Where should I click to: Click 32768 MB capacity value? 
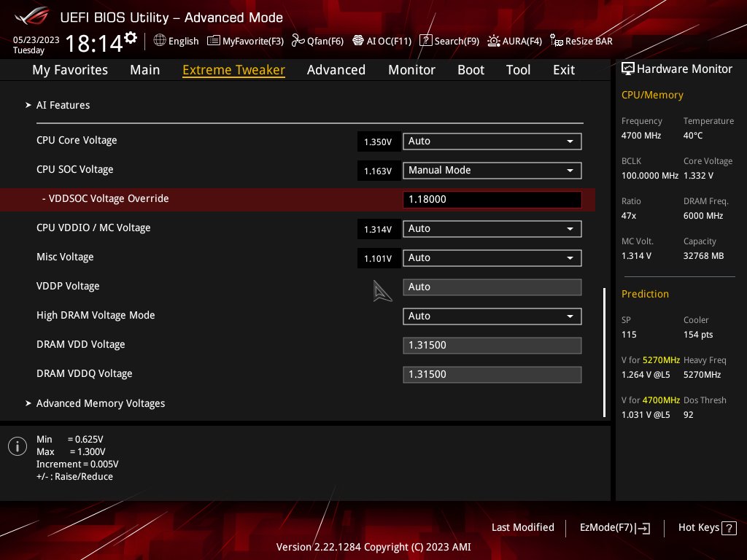pos(703,256)
